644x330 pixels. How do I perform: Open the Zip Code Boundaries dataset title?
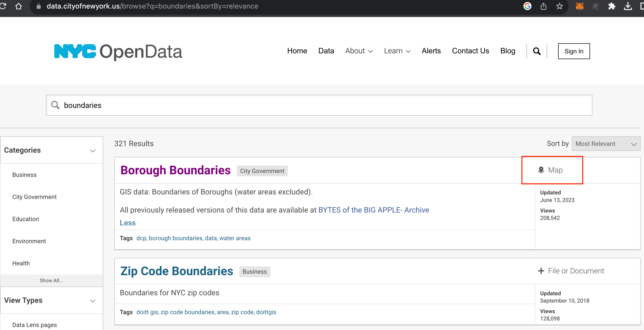pyautogui.click(x=177, y=271)
